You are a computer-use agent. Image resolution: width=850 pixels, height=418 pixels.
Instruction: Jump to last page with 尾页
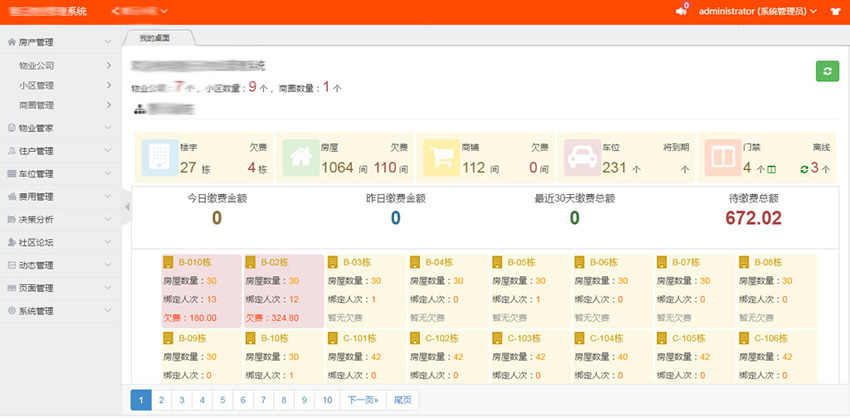click(x=402, y=399)
